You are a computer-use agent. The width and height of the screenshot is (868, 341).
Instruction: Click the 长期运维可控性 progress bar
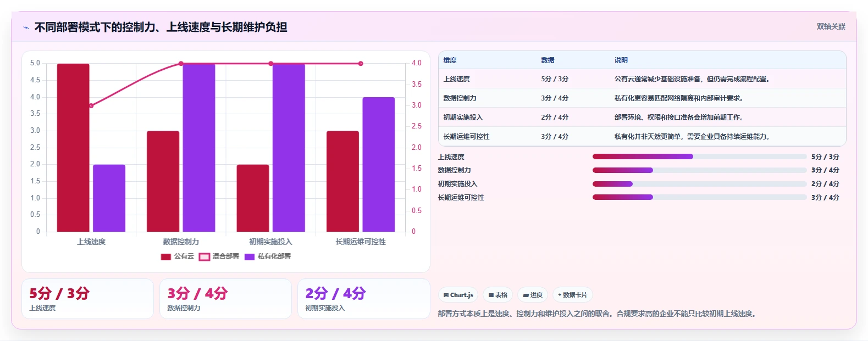coord(699,197)
